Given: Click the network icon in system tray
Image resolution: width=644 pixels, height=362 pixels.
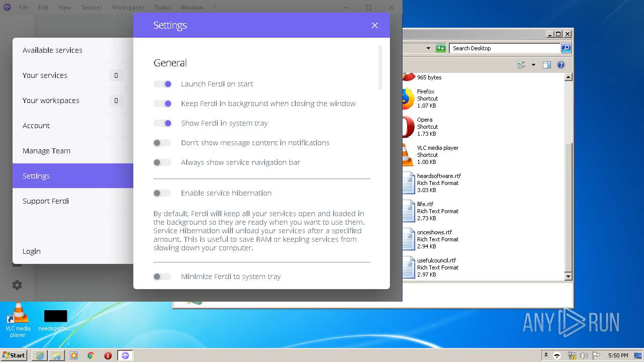Looking at the screenshot, I should point(572,355).
